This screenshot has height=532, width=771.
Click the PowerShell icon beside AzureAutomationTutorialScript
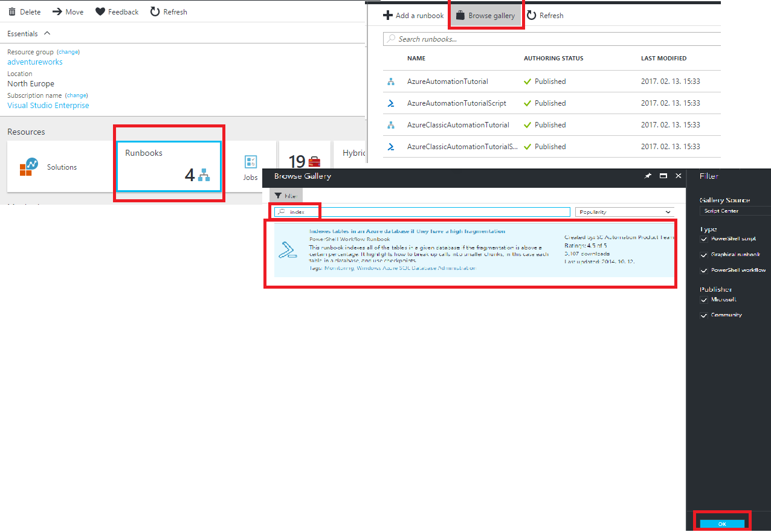[x=391, y=103]
